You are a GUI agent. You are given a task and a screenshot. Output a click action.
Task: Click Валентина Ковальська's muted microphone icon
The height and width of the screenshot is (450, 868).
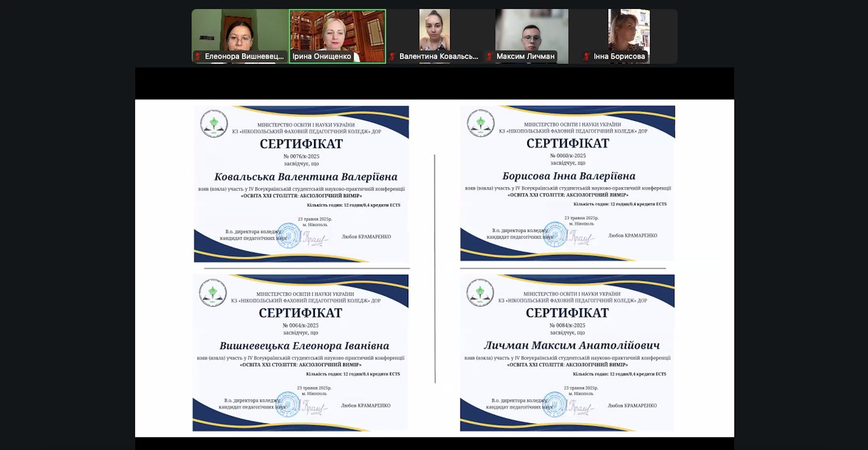pos(392,56)
